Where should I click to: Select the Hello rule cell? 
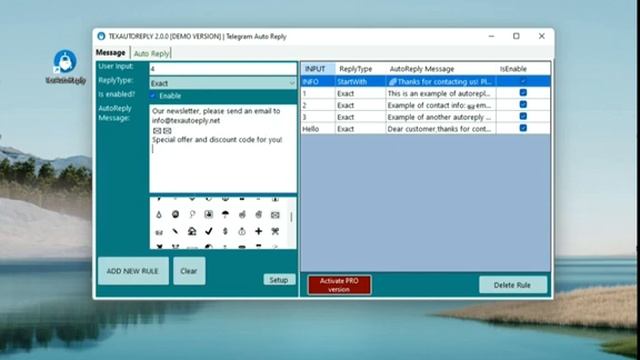(x=318, y=129)
